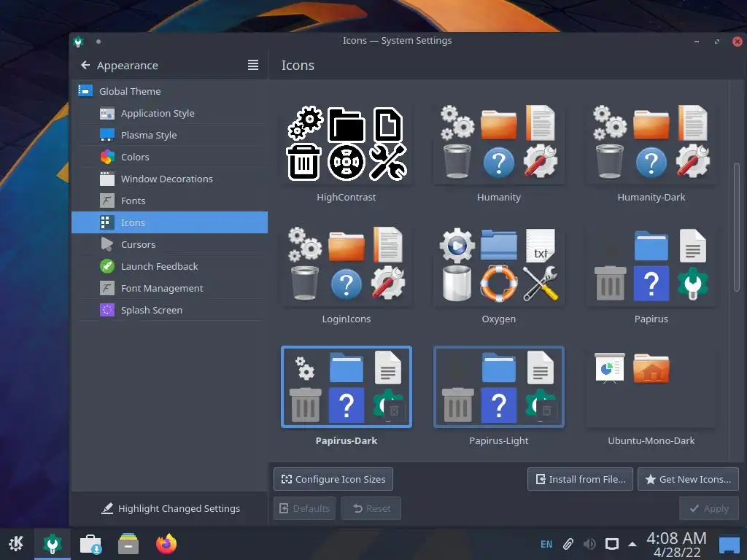Open Global Theme settings
The width and height of the screenshot is (747, 560).
[x=169, y=91]
